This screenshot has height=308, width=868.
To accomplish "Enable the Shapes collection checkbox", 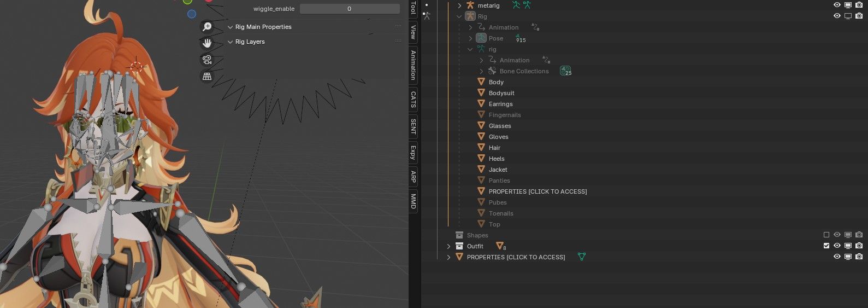I will (826, 235).
